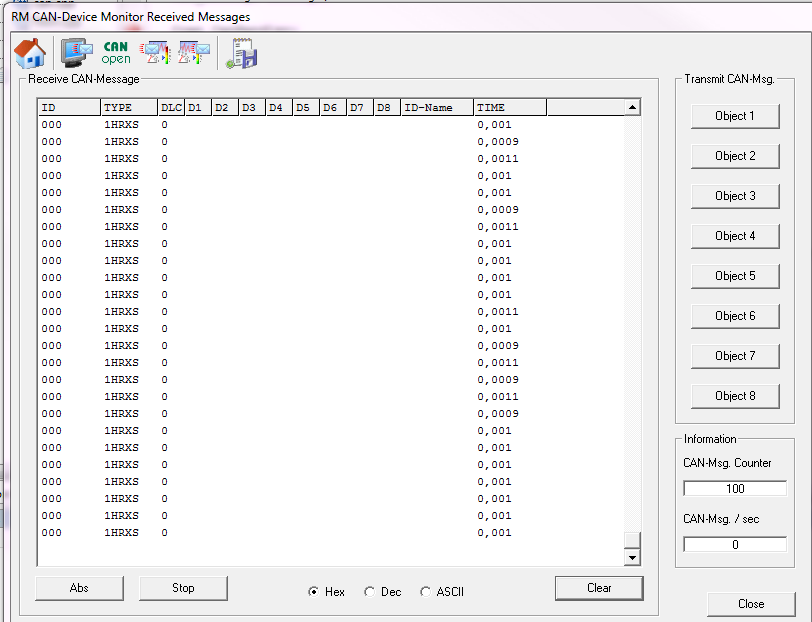
Task: Click the TIME column header
Action: [x=509, y=107]
